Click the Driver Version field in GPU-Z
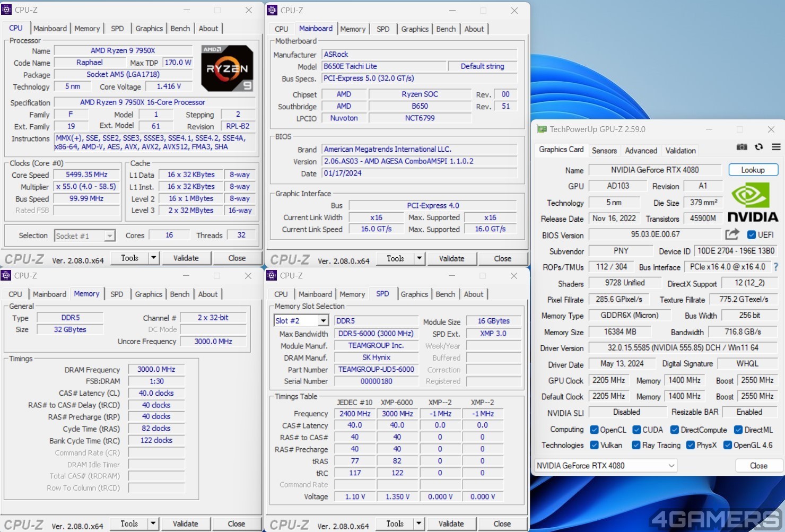 click(683, 347)
